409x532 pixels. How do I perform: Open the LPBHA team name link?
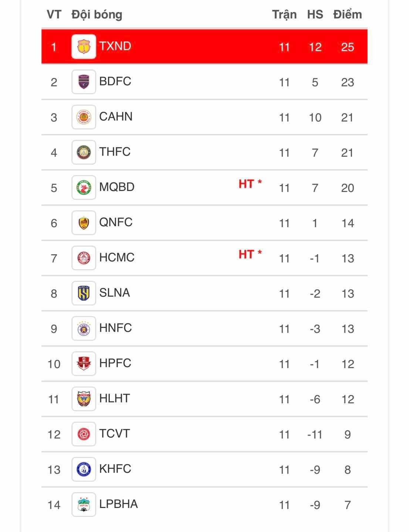click(118, 504)
